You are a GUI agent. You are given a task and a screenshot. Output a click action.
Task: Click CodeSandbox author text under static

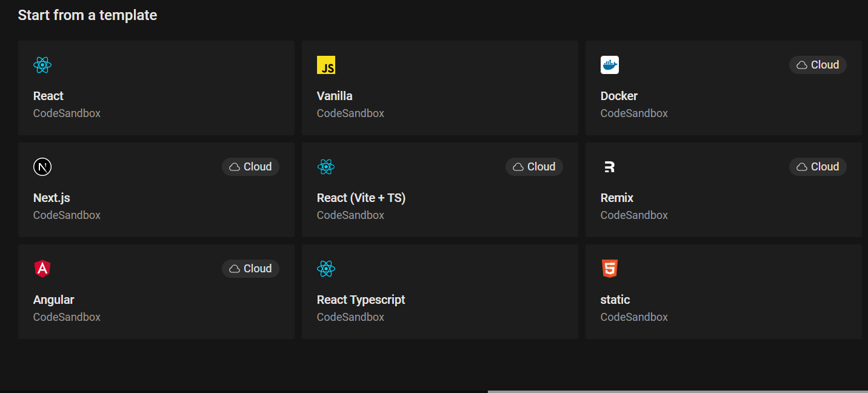coord(634,317)
